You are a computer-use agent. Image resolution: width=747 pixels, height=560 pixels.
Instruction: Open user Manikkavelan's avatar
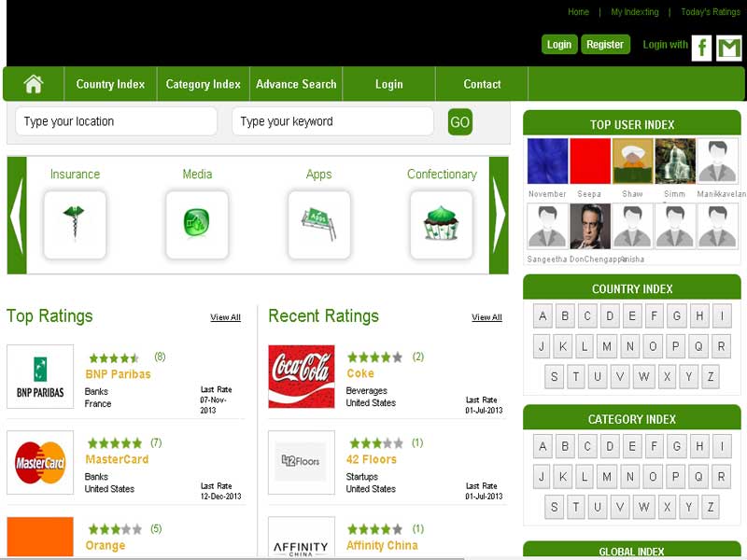(717, 161)
